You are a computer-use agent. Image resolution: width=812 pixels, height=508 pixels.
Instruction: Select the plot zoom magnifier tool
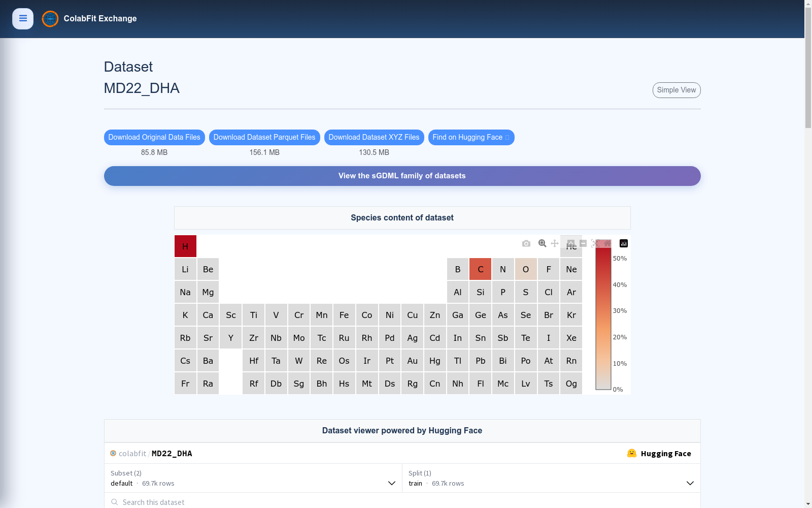[543, 243]
